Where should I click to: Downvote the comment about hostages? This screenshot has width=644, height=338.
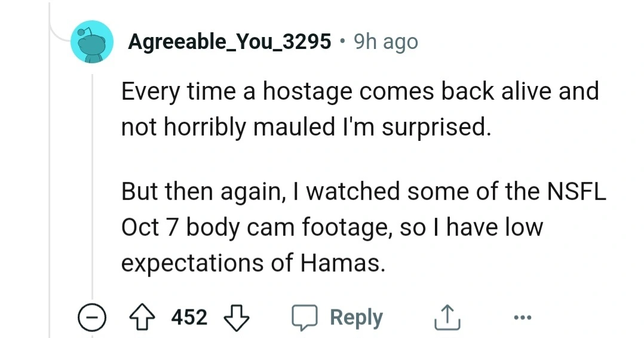pos(236,318)
